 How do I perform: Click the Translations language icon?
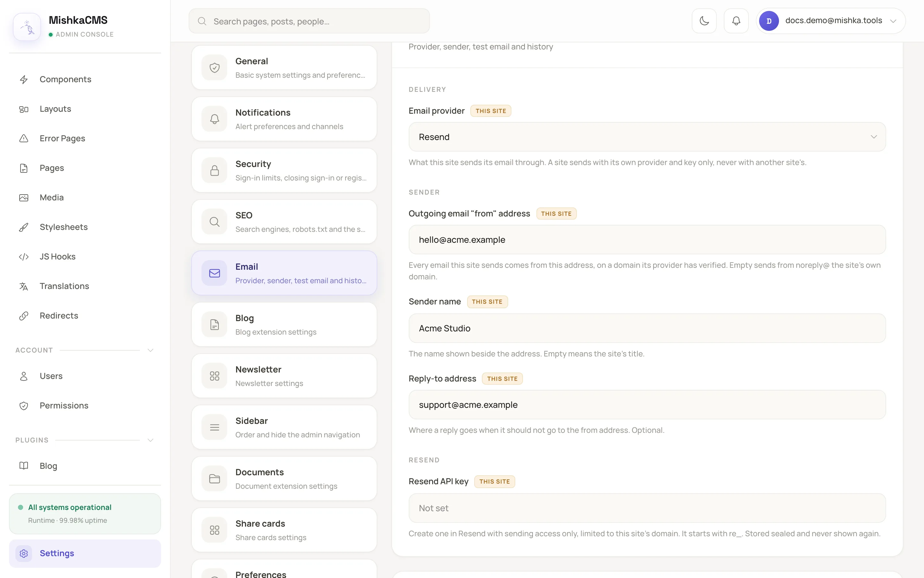(24, 286)
